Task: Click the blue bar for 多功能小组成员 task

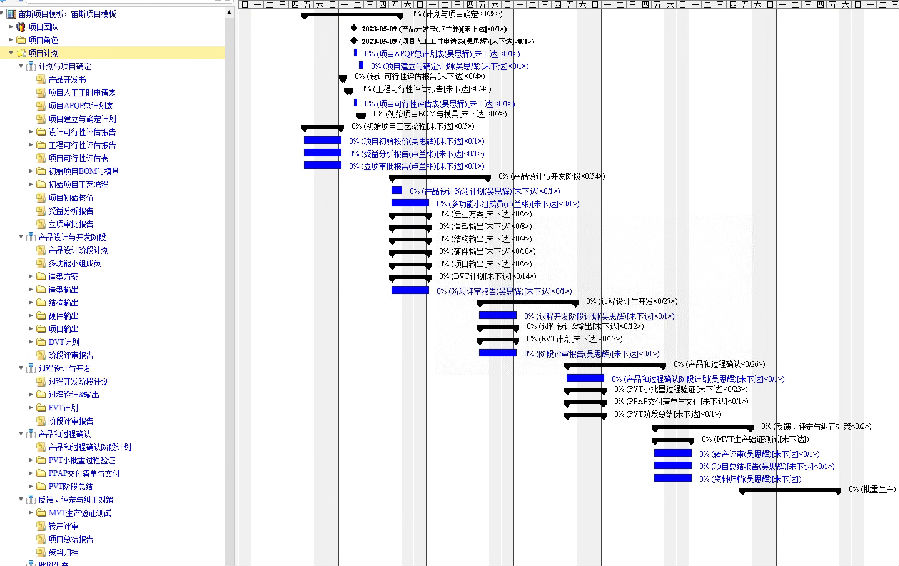Action: [x=411, y=202]
